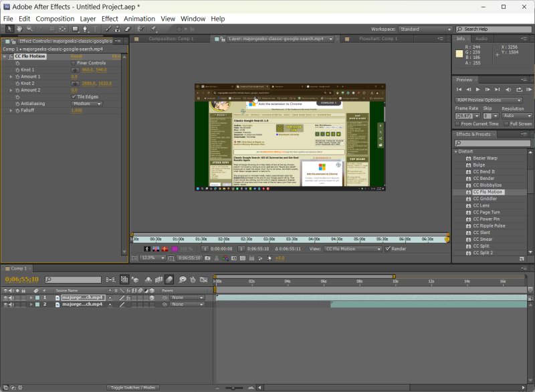Click the stopwatch icon next to Falloff
This screenshot has height=392, width=535.
(x=17, y=110)
